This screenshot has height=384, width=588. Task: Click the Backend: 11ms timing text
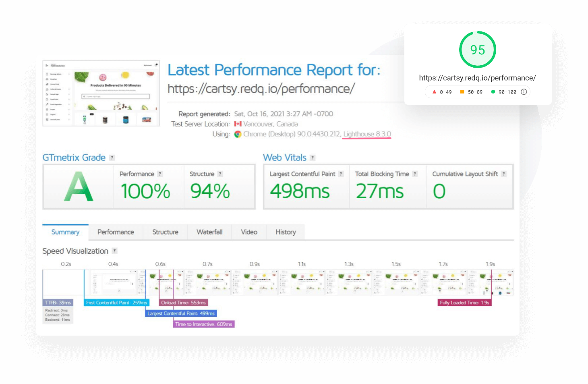coord(58,320)
